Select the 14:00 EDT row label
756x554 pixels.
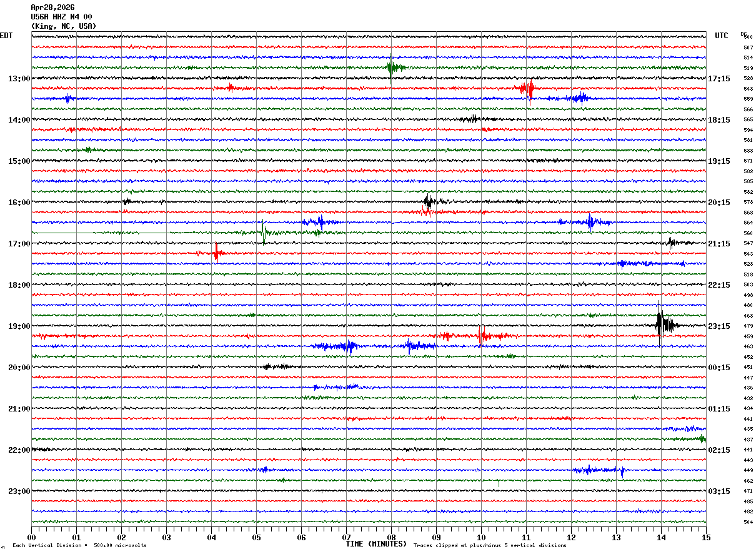[x=19, y=120]
